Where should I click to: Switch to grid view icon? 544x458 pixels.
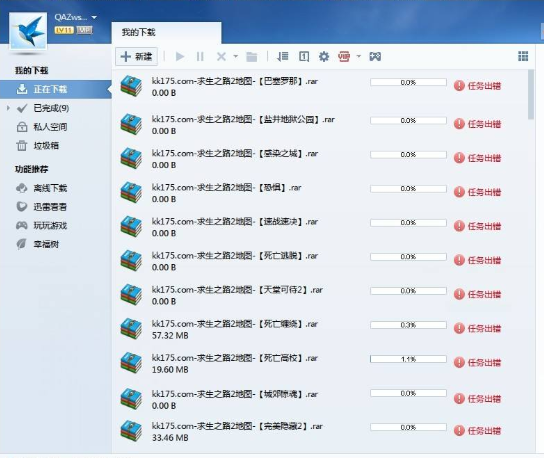pos(523,56)
